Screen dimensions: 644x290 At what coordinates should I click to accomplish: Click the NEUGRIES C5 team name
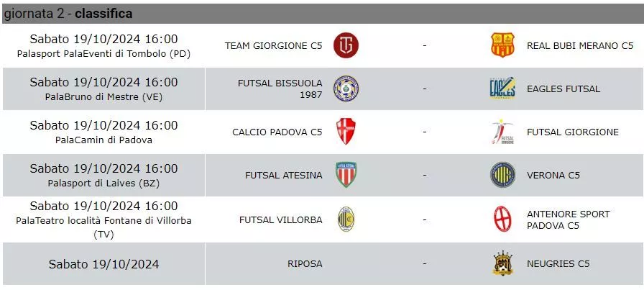(x=558, y=263)
